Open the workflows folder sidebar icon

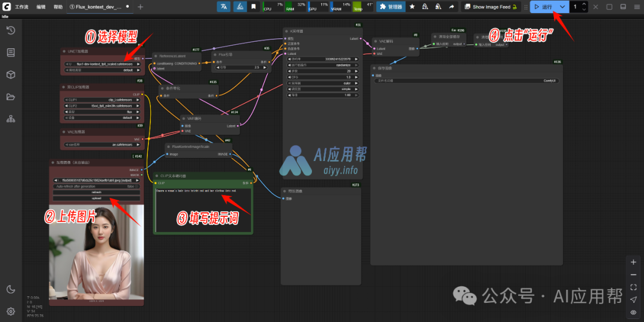[x=11, y=97]
